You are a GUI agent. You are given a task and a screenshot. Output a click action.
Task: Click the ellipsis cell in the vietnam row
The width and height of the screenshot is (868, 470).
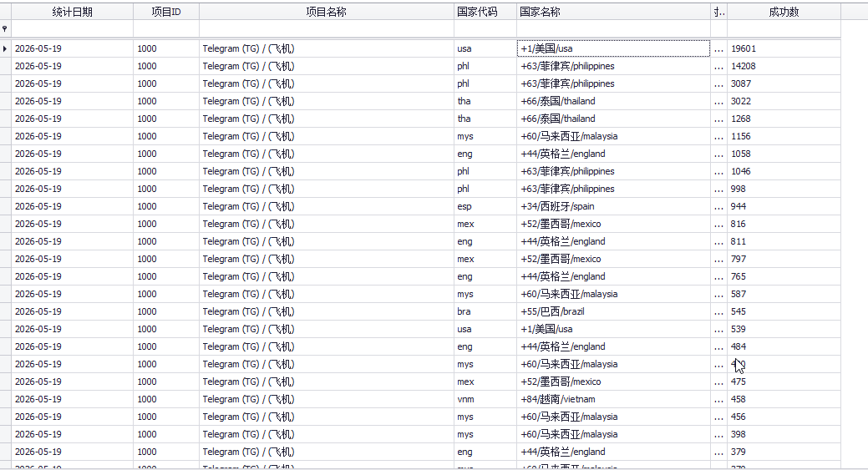point(718,399)
